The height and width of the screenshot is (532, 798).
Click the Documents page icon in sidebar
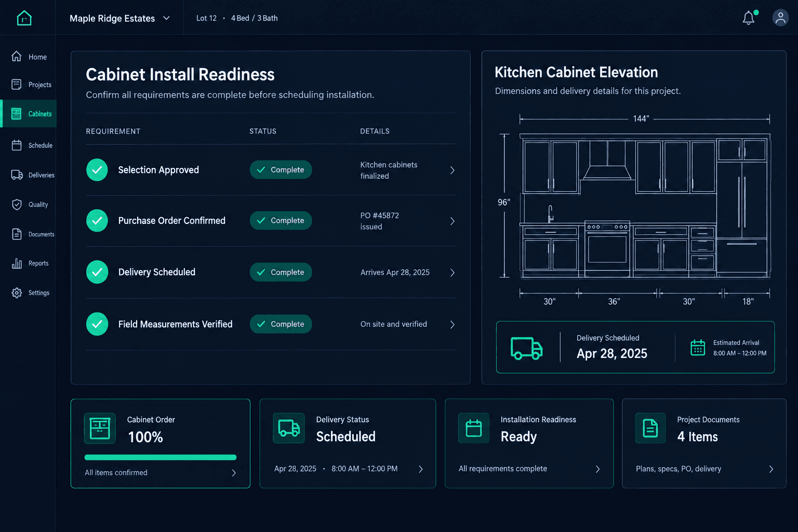pyautogui.click(x=17, y=234)
